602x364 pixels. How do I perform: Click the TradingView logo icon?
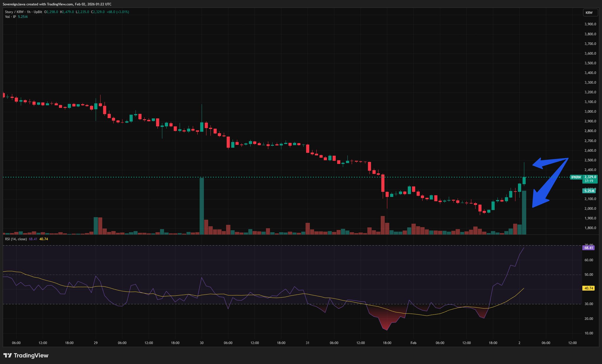tap(8, 355)
